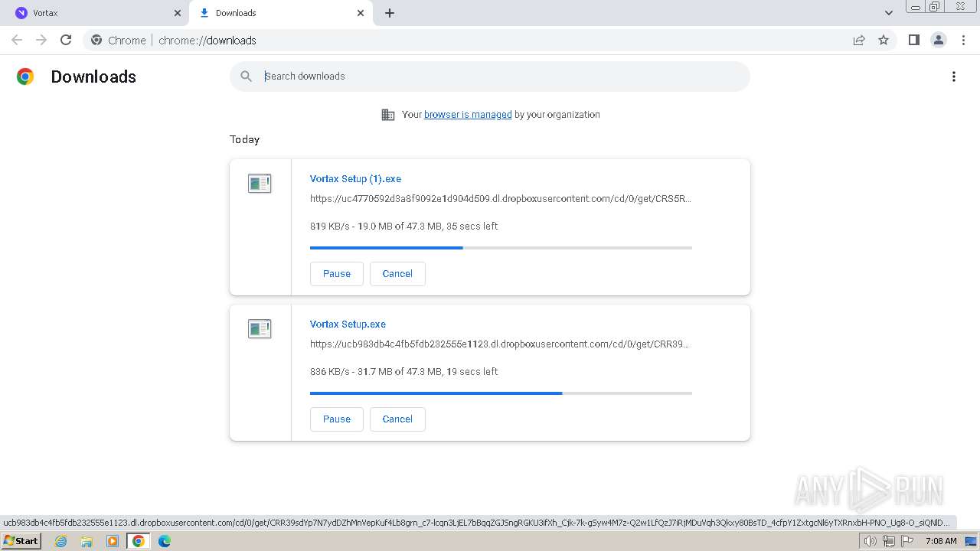Reload the downloads page
Viewport: 980px width, 551px height.
point(66,40)
